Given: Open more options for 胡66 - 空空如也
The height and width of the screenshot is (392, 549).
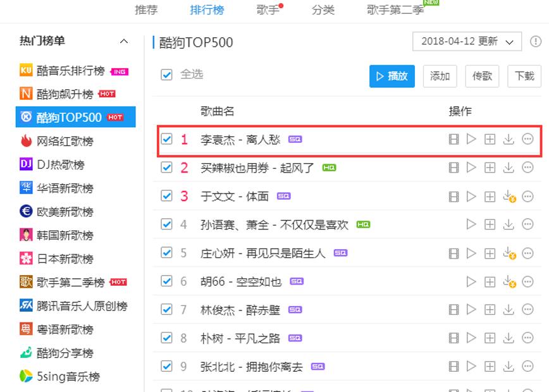Looking at the screenshot, I should tap(527, 282).
